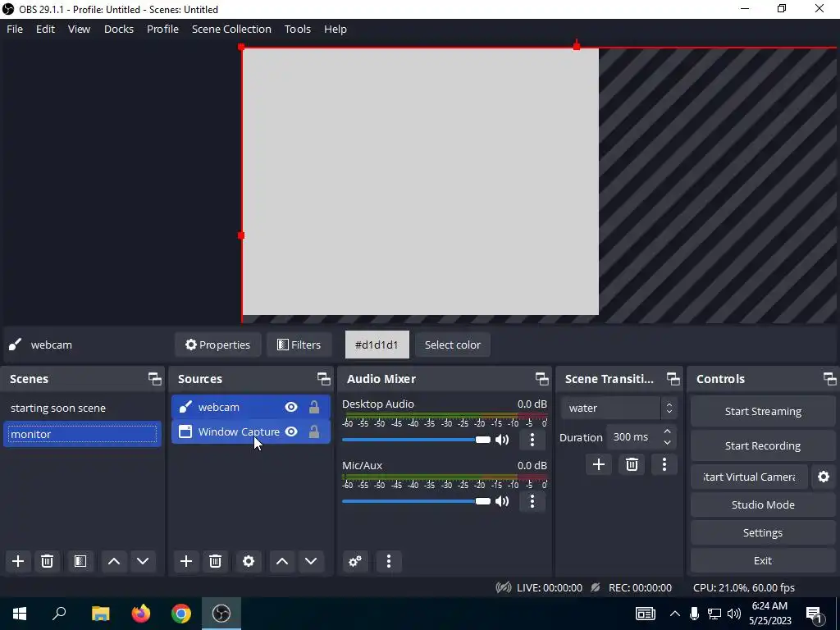Enable Studio Mode

tap(763, 504)
